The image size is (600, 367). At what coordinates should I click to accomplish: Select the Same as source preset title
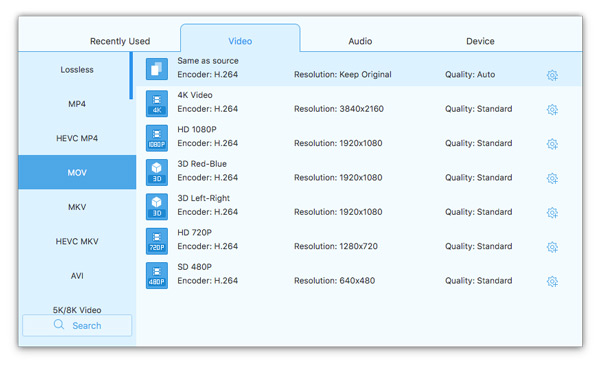208,60
